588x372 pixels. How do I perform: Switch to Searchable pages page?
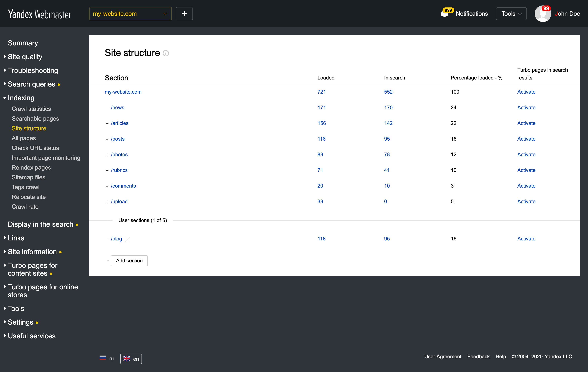click(x=35, y=119)
